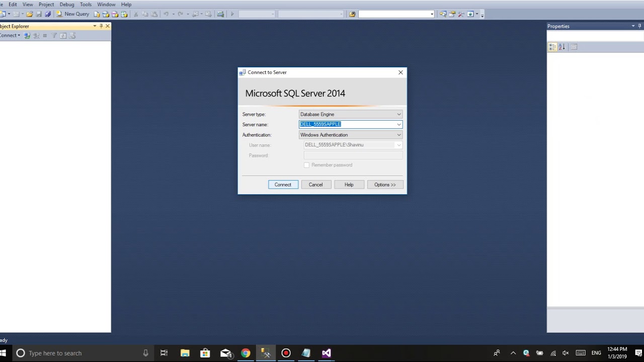Image resolution: width=644 pixels, height=362 pixels.
Task: Click the Help button in dialog
Action: 349,185
